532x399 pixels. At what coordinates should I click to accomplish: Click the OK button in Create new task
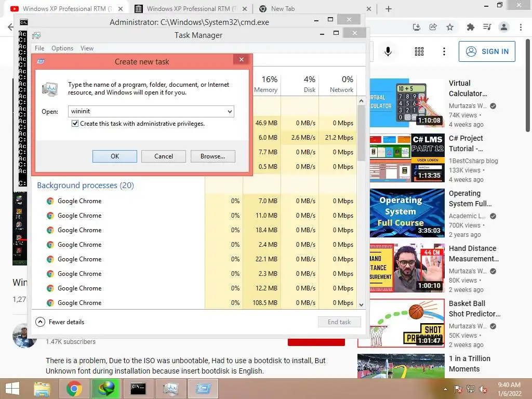tap(115, 156)
